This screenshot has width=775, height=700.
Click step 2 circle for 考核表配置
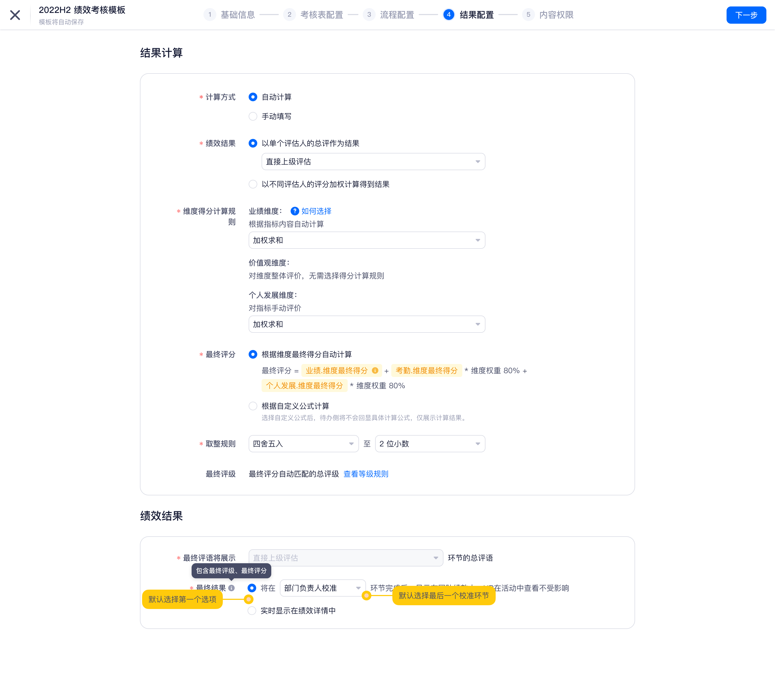point(289,15)
